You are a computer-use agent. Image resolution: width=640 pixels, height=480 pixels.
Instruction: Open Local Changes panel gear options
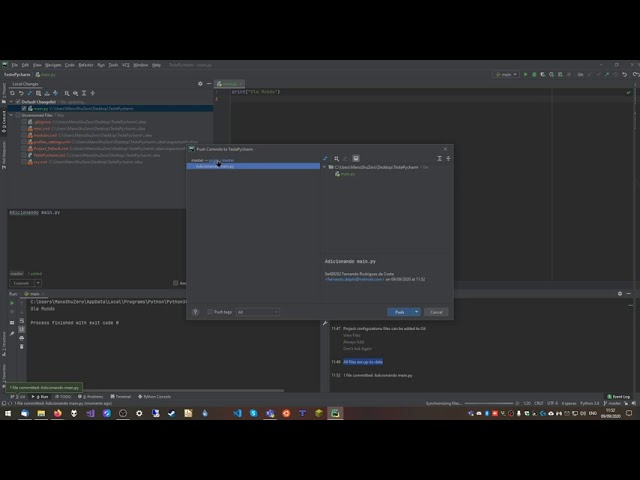point(200,84)
